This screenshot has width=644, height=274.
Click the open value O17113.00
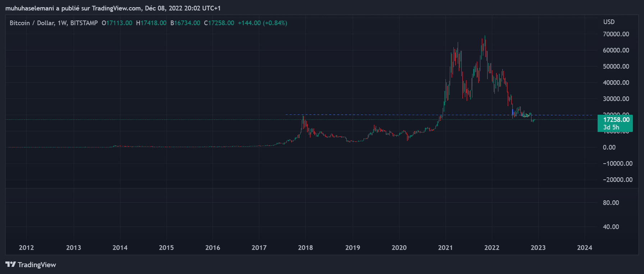(117, 23)
